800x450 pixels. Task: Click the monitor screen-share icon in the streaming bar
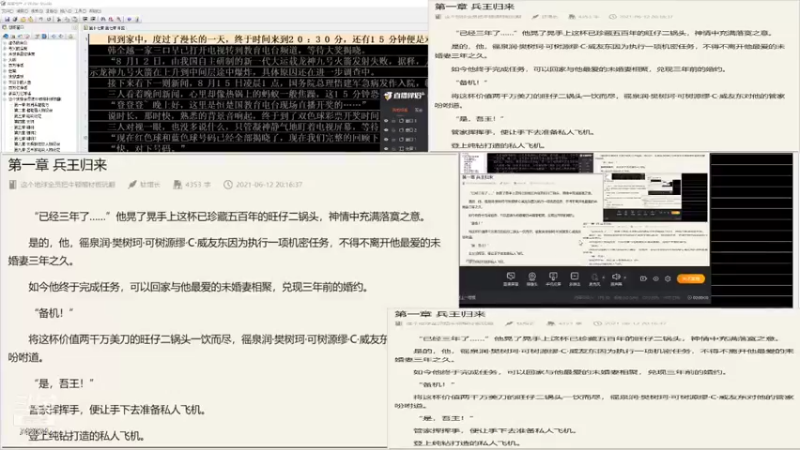[x=511, y=276]
